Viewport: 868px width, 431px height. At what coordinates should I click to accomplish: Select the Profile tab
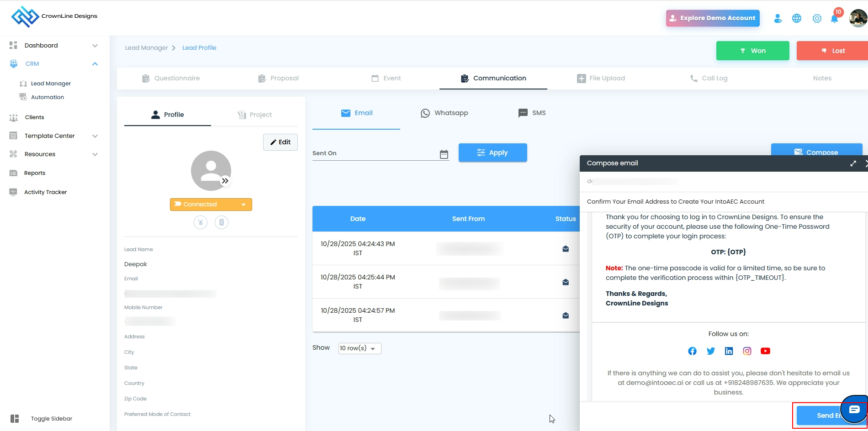point(168,115)
